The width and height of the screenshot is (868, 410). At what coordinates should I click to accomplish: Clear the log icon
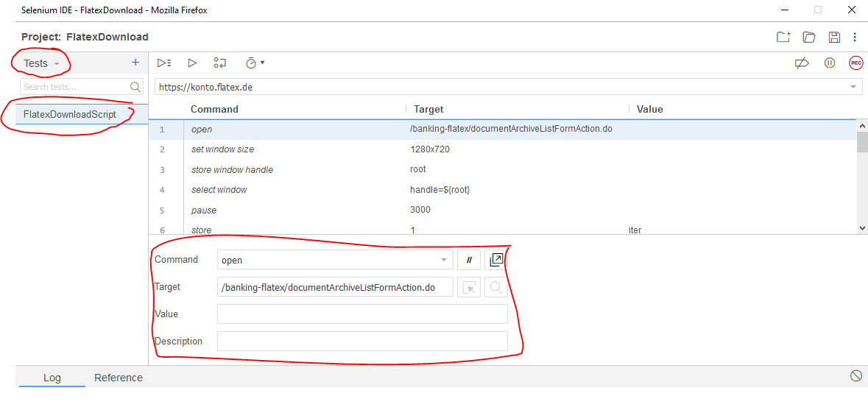(x=855, y=376)
